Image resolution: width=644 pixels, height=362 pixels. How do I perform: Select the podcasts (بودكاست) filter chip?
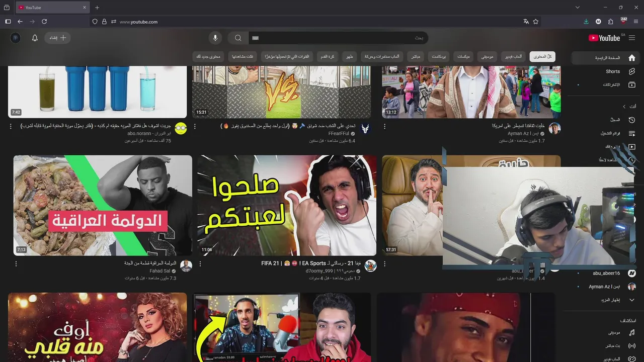[x=439, y=57]
